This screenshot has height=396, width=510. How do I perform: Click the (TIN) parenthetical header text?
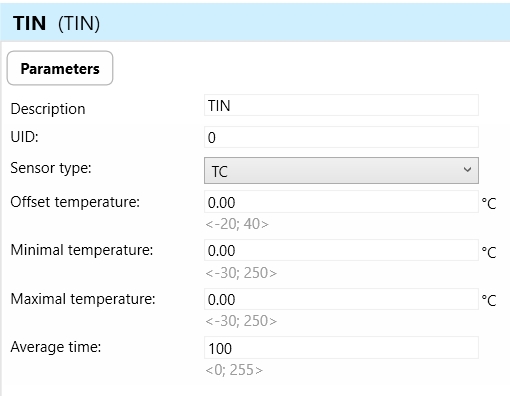click(79, 24)
